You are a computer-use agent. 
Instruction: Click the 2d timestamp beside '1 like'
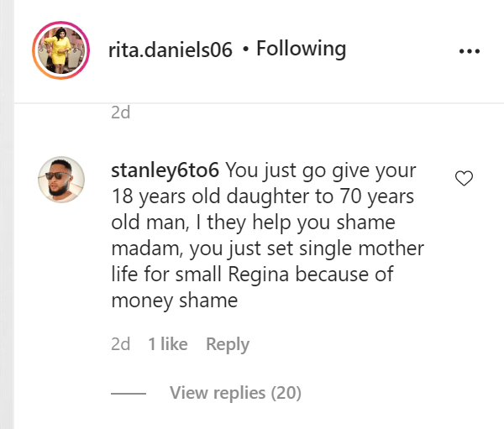coord(121,344)
